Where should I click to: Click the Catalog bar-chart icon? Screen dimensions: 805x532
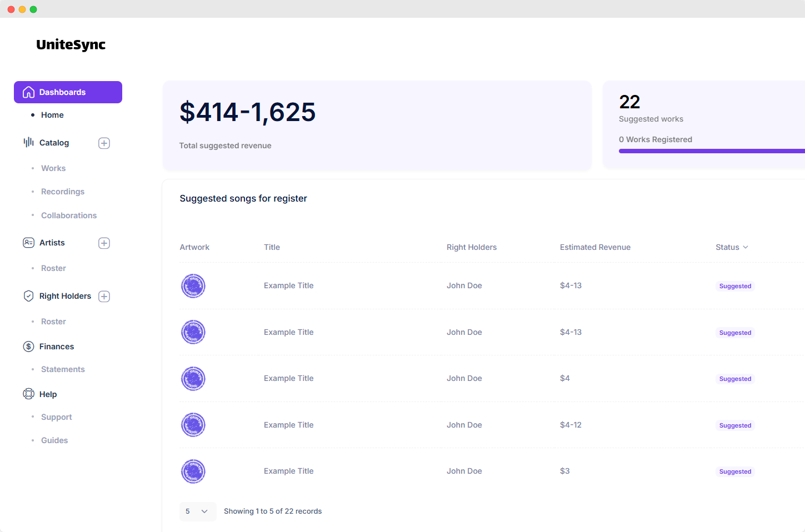point(28,142)
